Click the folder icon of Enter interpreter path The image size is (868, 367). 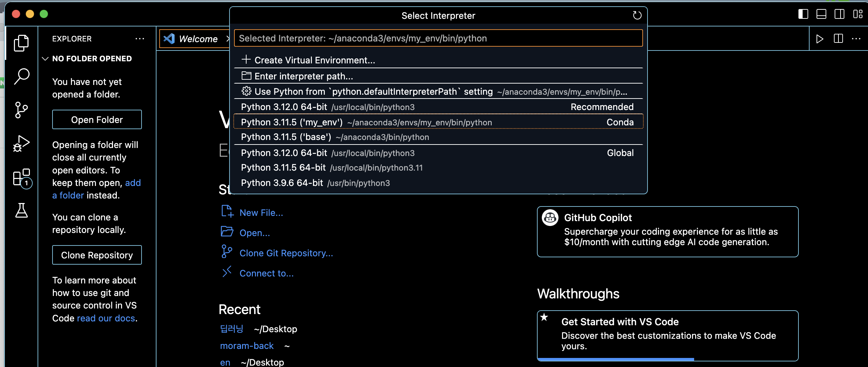pos(246,76)
